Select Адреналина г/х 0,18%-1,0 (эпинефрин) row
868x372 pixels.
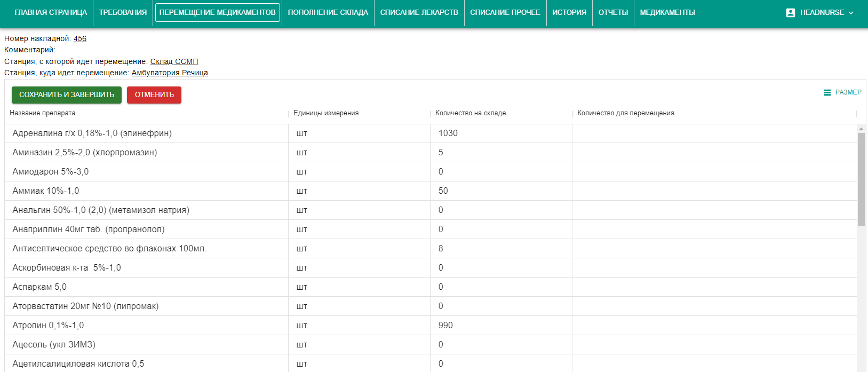431,133
